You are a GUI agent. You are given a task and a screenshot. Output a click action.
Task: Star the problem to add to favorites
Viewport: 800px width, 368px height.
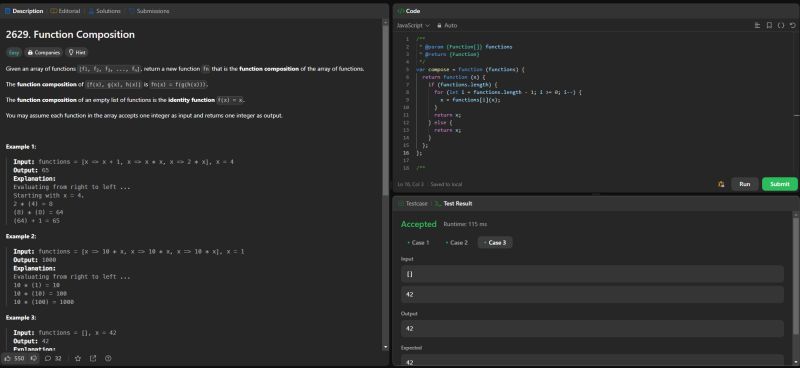point(78,358)
